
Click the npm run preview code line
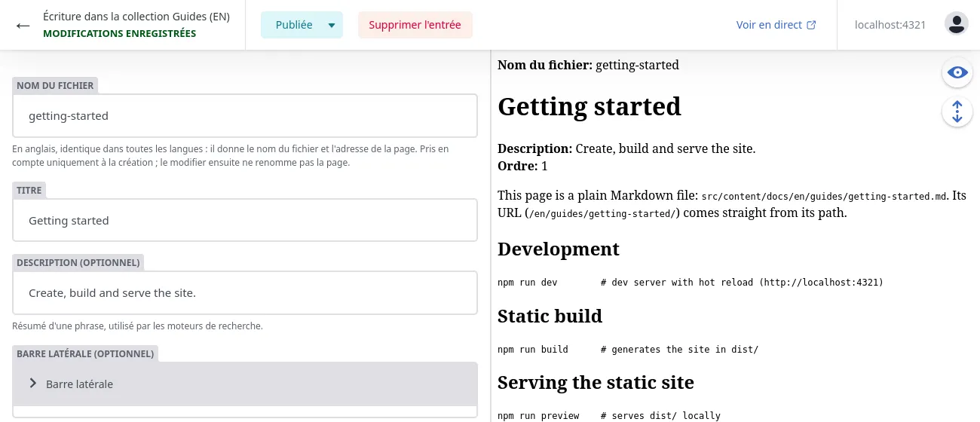tap(609, 416)
